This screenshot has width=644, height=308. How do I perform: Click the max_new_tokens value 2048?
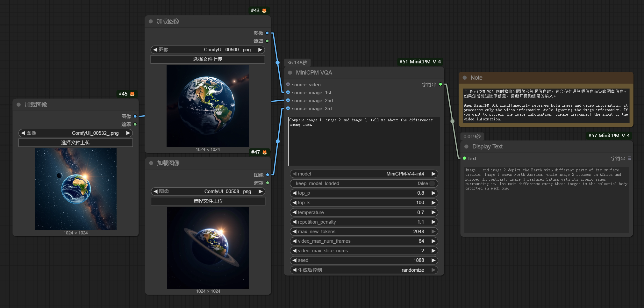419,232
